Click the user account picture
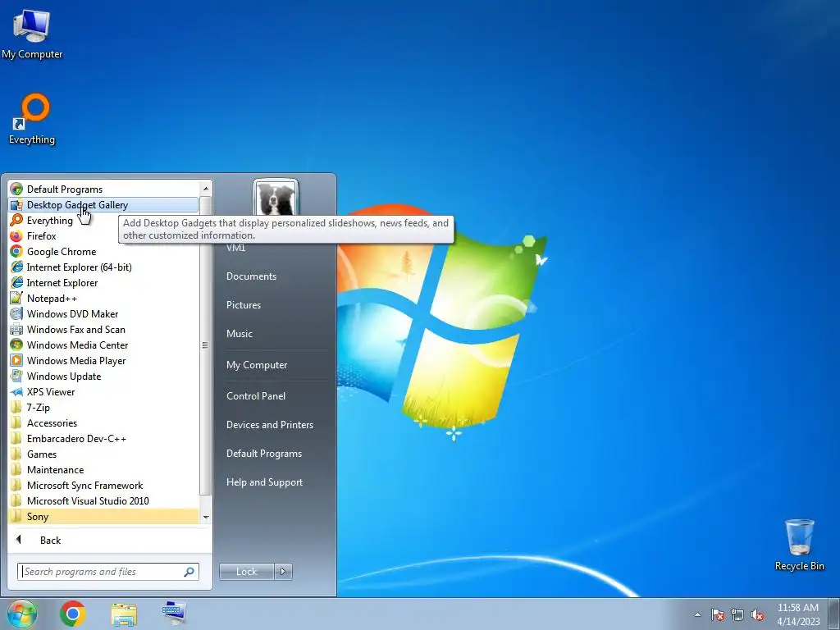Viewport: 840px width, 630px height. tap(276, 199)
